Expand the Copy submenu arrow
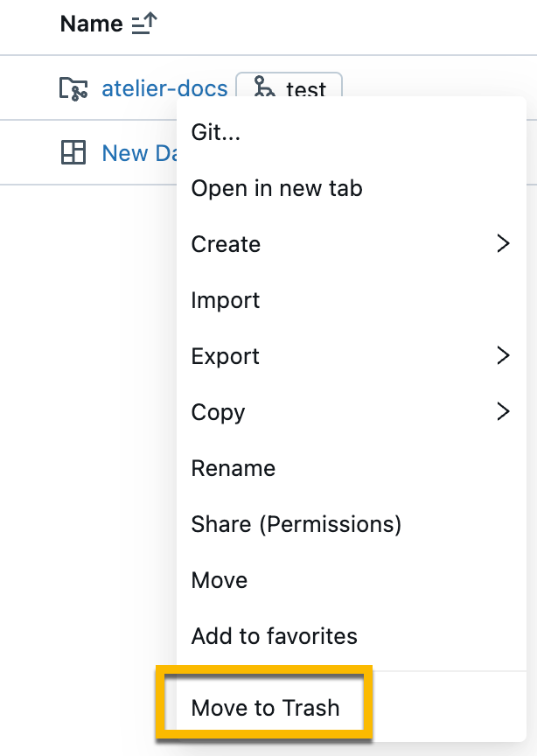The width and height of the screenshot is (537, 756). coord(503,412)
